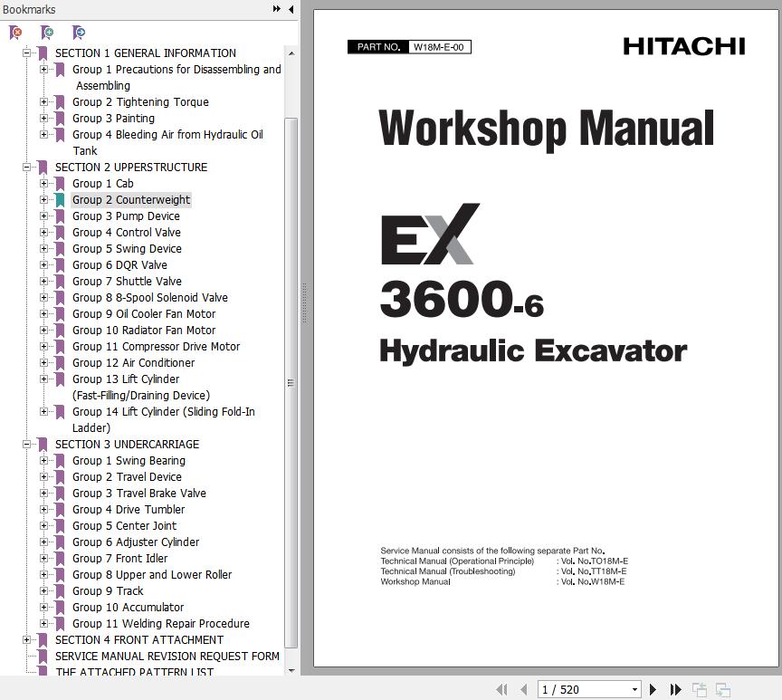Go to the first page
The width and height of the screenshot is (782, 700).
[501, 689]
